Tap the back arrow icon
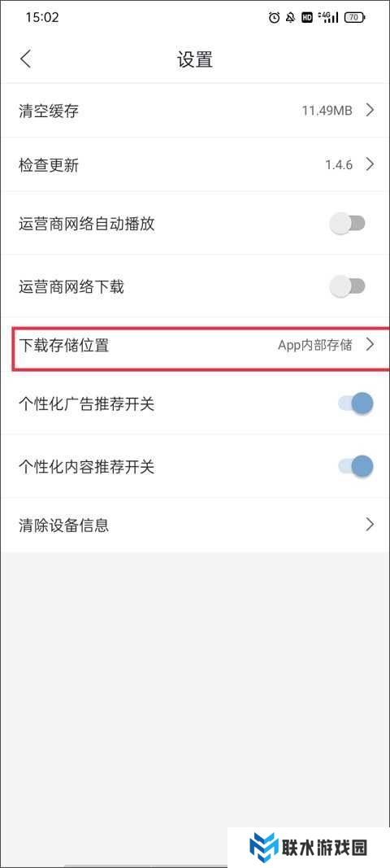 [26, 59]
